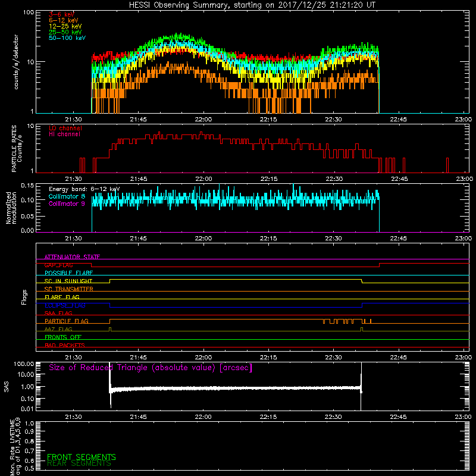Image resolution: width=476 pixels, height=476 pixels.
Task: Click the HI channel legend label
Action: click(x=64, y=134)
